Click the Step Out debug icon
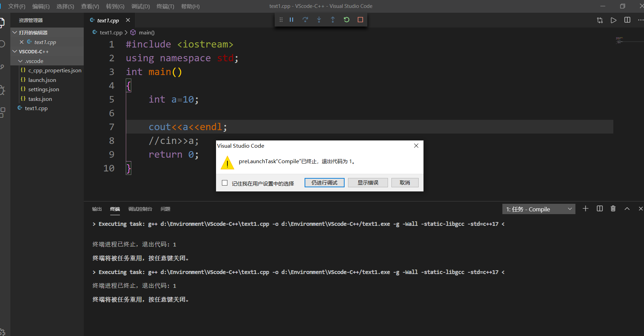This screenshot has width=644, height=336. 333,20
